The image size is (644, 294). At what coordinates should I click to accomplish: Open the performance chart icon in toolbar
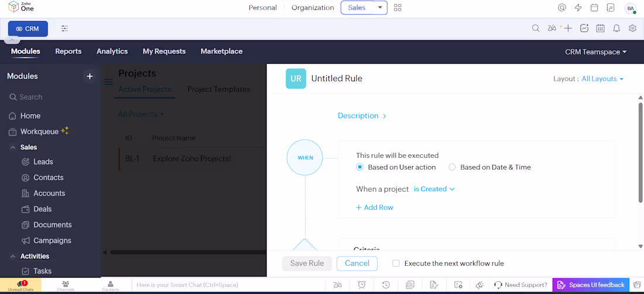tap(584, 28)
